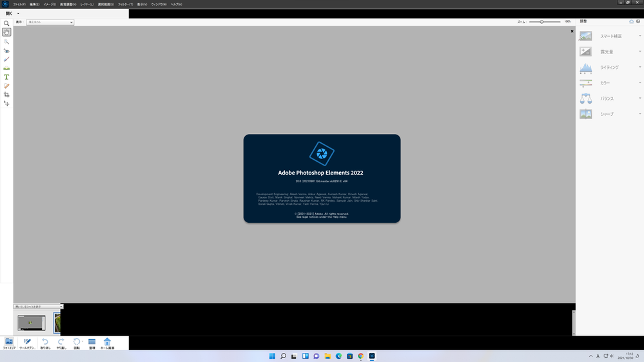Toggle the Photo Bin (フォトエリア) button
644x362 pixels.
[9, 343]
